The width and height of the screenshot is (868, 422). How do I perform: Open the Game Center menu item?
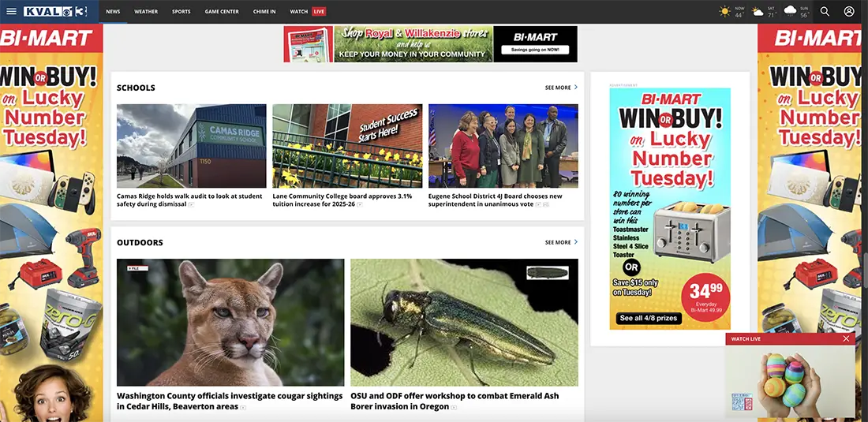point(222,11)
